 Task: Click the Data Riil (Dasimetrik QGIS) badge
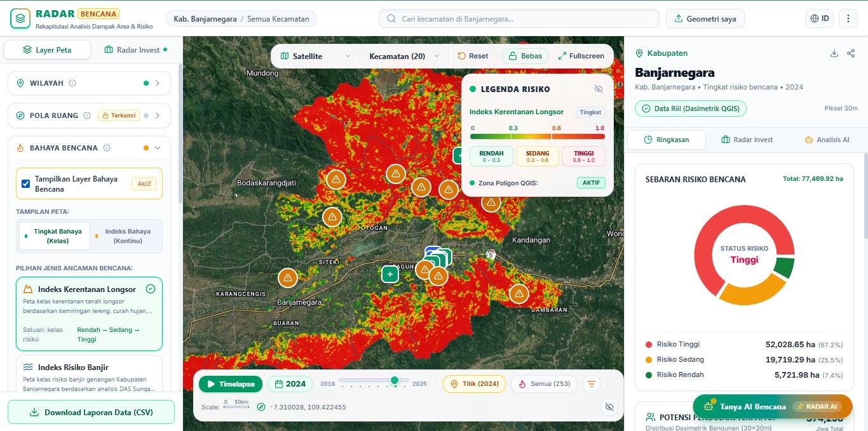(x=691, y=109)
